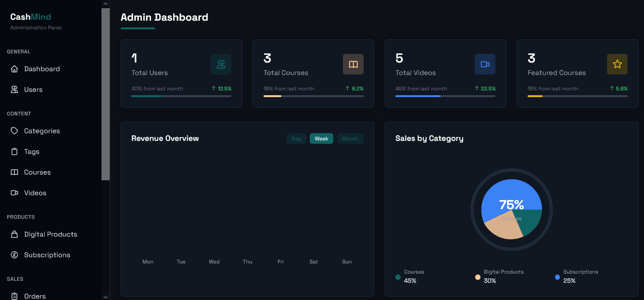This screenshot has height=300, width=644.
Task: Click the 45% Courses legend value
Action: pyautogui.click(x=410, y=281)
